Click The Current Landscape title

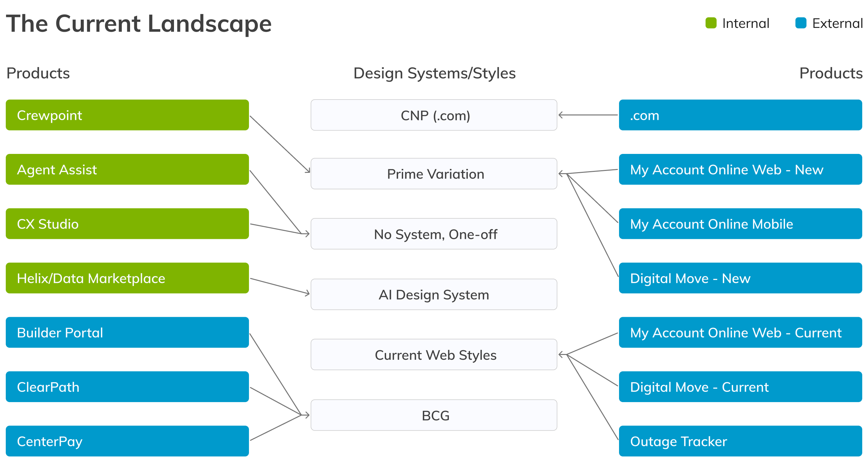tap(139, 24)
